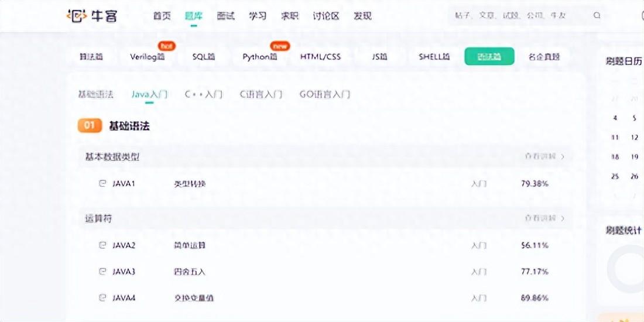
Task: Click the 基础语法 section heading
Action: tap(129, 126)
